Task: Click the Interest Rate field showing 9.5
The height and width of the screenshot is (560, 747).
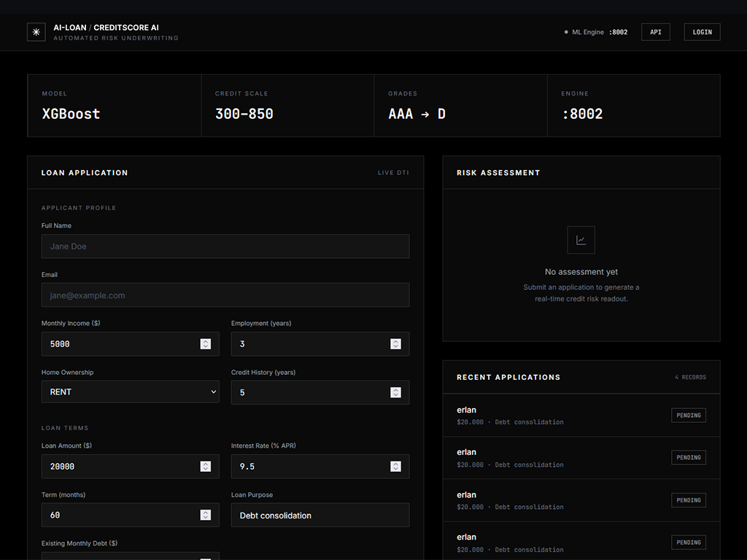Action: (320, 466)
